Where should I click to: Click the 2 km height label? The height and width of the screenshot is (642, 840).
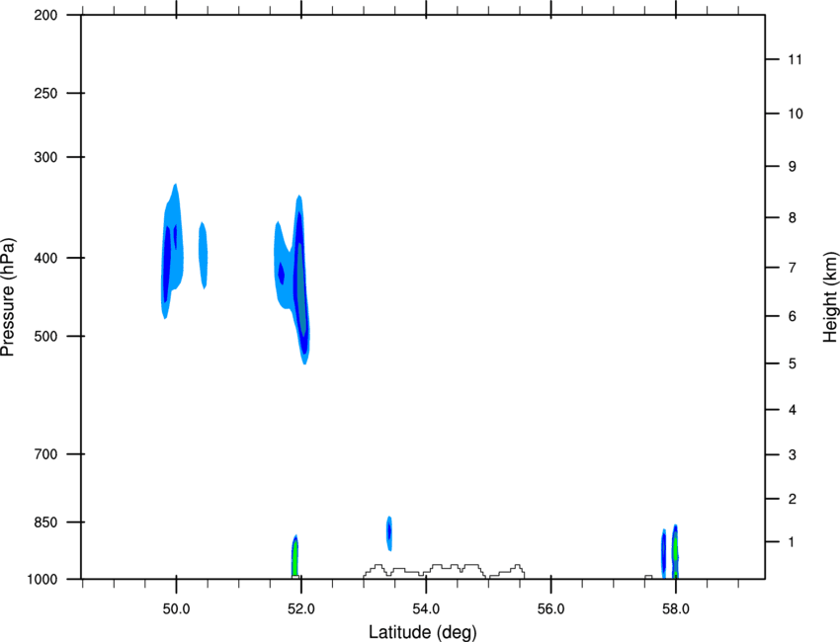(793, 499)
